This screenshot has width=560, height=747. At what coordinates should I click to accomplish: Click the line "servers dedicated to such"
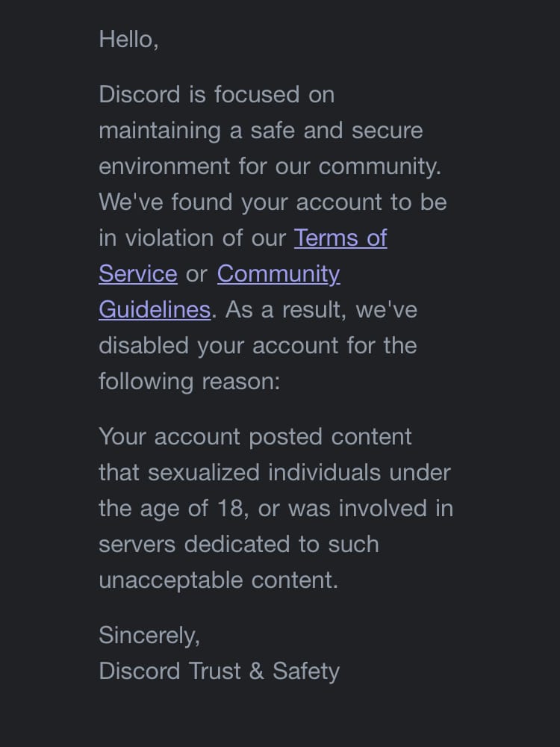click(x=239, y=544)
